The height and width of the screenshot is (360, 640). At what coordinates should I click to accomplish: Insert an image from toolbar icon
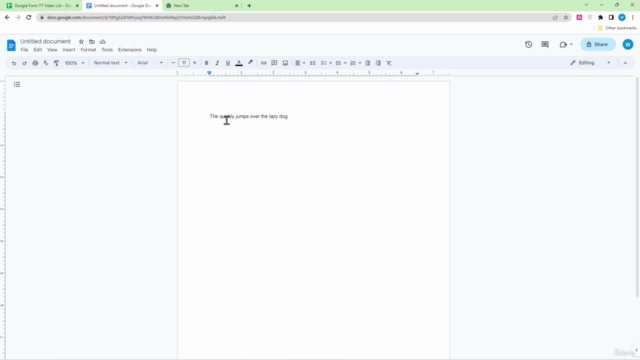click(x=285, y=63)
